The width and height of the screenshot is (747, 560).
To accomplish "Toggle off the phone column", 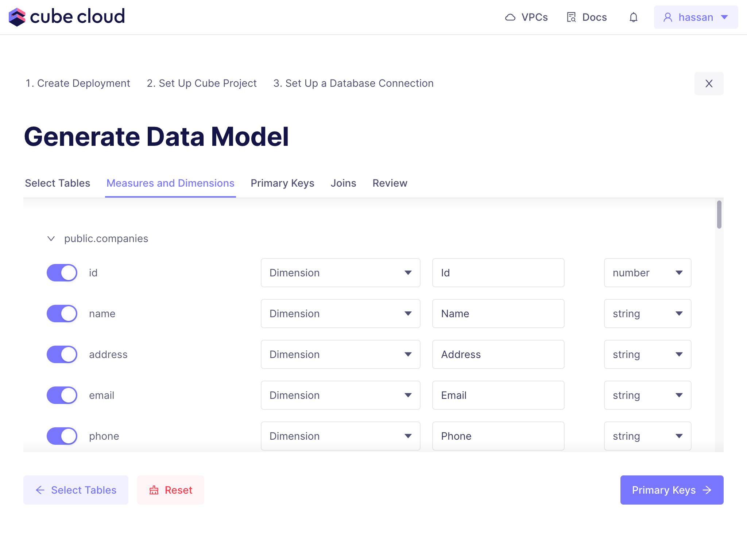I will (x=62, y=436).
